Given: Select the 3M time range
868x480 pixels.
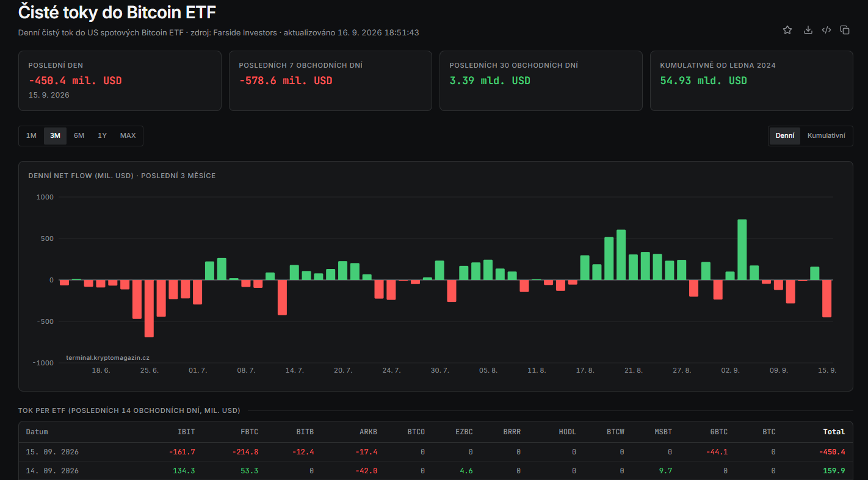Looking at the screenshot, I should (x=55, y=135).
